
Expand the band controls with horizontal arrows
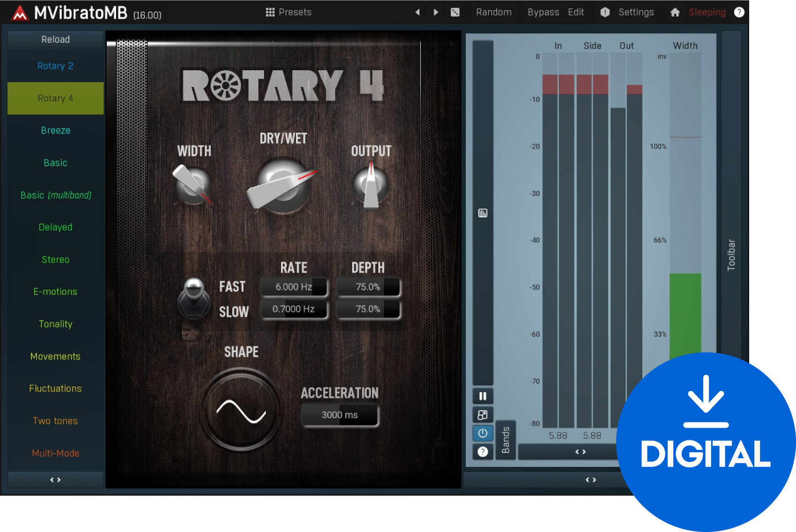[x=581, y=451]
